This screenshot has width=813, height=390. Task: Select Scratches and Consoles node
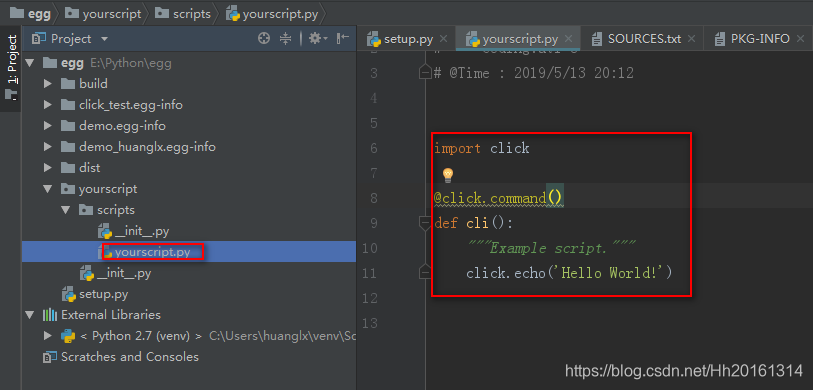point(130,357)
